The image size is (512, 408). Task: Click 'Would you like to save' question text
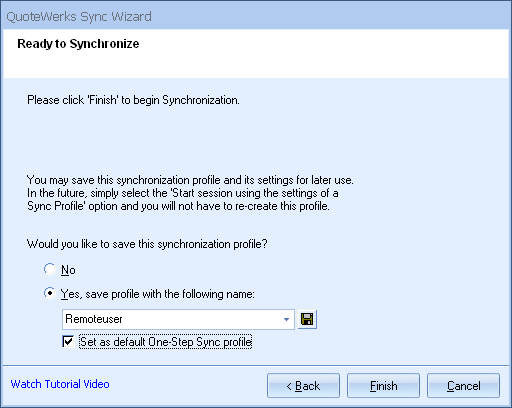click(x=147, y=244)
